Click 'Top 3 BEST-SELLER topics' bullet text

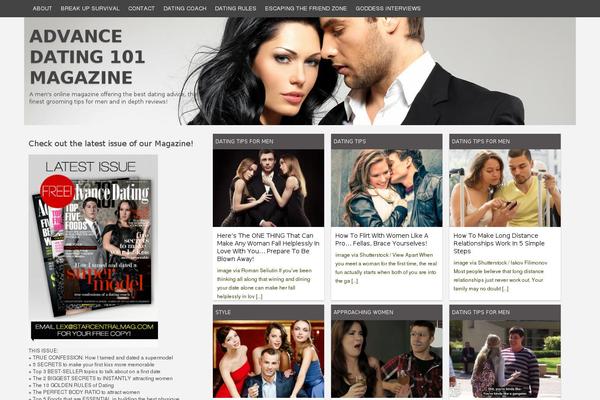[x=95, y=371]
